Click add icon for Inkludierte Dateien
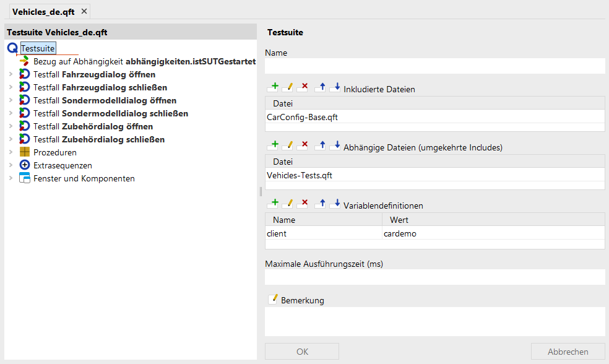 click(x=273, y=87)
